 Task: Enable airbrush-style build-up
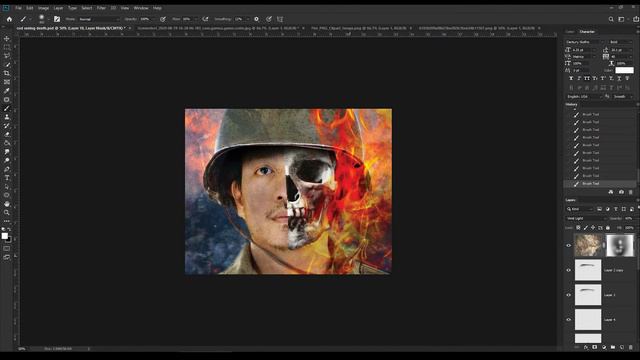[205, 19]
